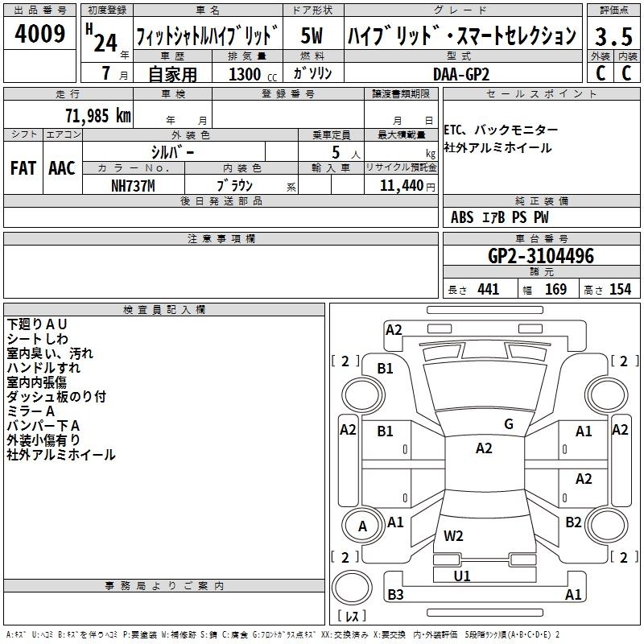The width and height of the screenshot is (644, 644).
Task: Click color code NH737M
Action: (x=133, y=185)
